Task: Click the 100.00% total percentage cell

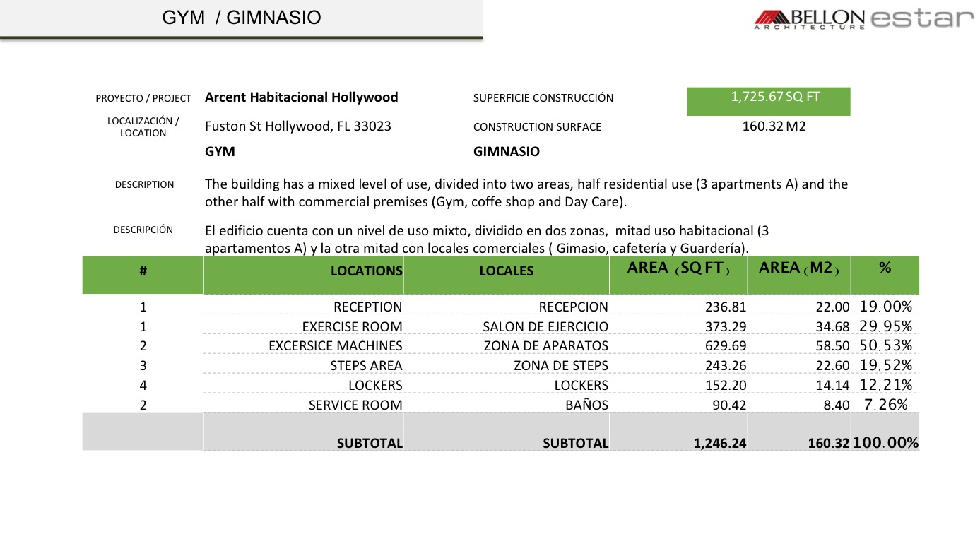Action: pos(885,443)
